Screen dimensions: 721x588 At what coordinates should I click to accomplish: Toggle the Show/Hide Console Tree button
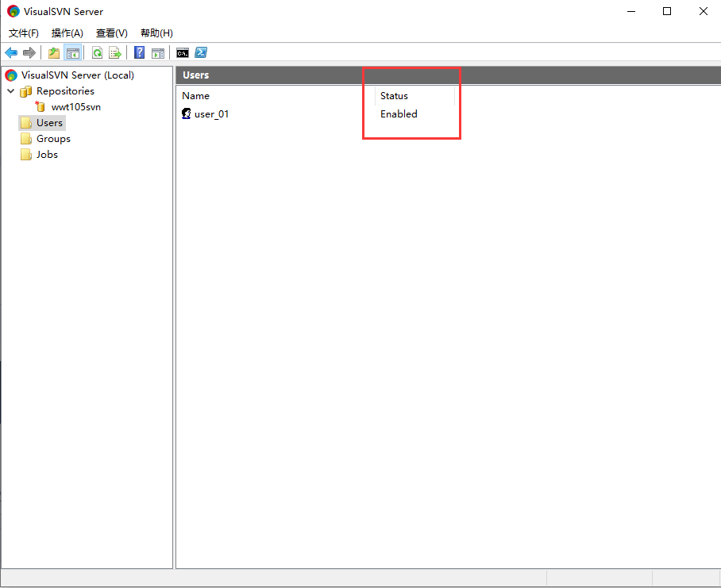(73, 53)
